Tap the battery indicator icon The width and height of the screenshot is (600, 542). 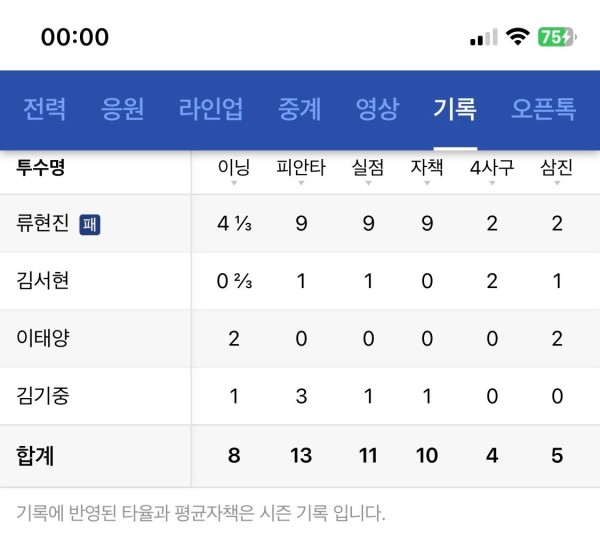[x=556, y=37]
